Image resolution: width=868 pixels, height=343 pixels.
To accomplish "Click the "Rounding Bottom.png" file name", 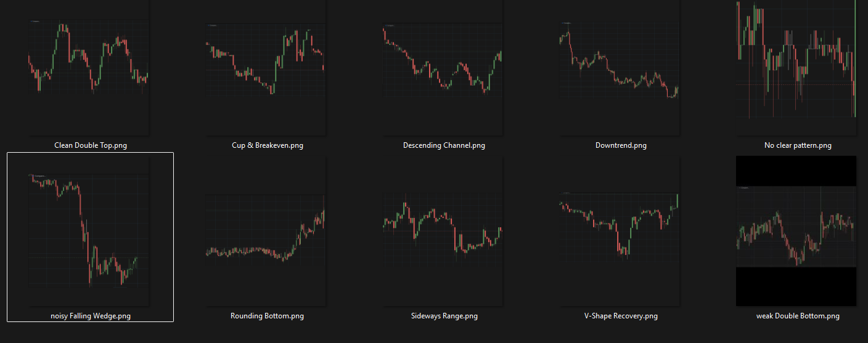I will pyautogui.click(x=267, y=317).
